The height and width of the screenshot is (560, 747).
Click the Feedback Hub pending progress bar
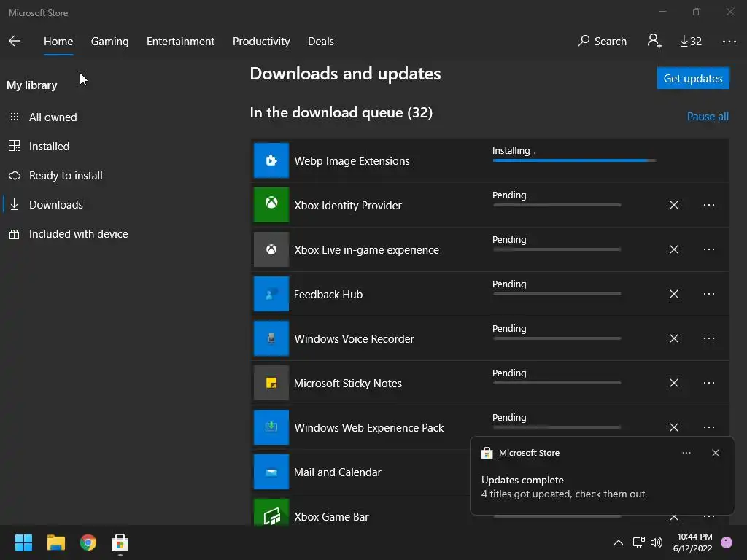click(x=557, y=294)
